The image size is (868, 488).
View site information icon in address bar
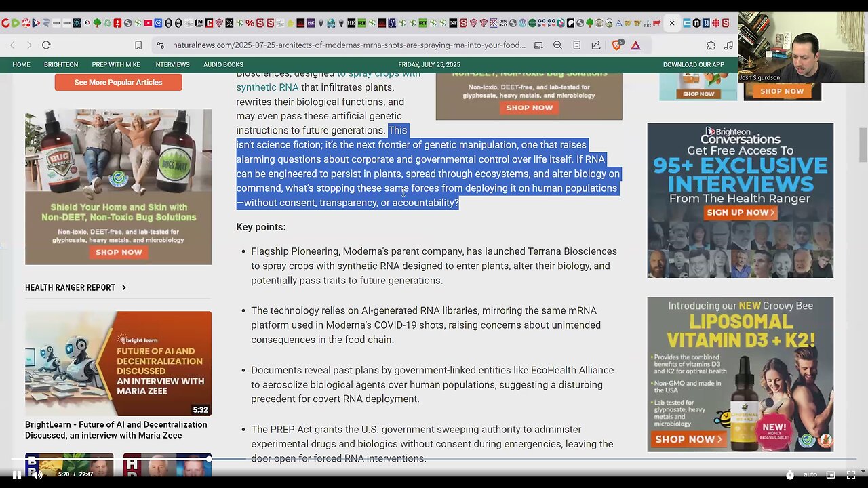[x=160, y=45]
